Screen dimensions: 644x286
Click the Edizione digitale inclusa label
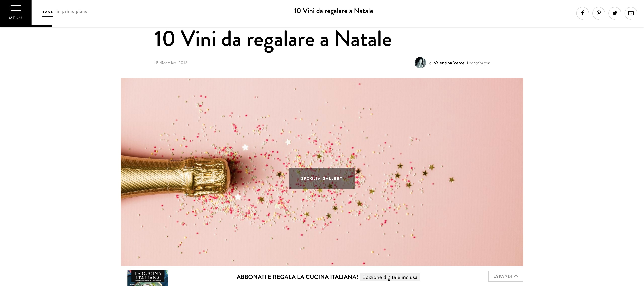coord(390,277)
